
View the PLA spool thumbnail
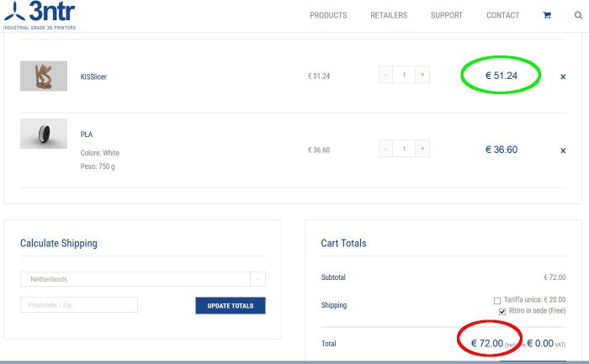(44, 134)
